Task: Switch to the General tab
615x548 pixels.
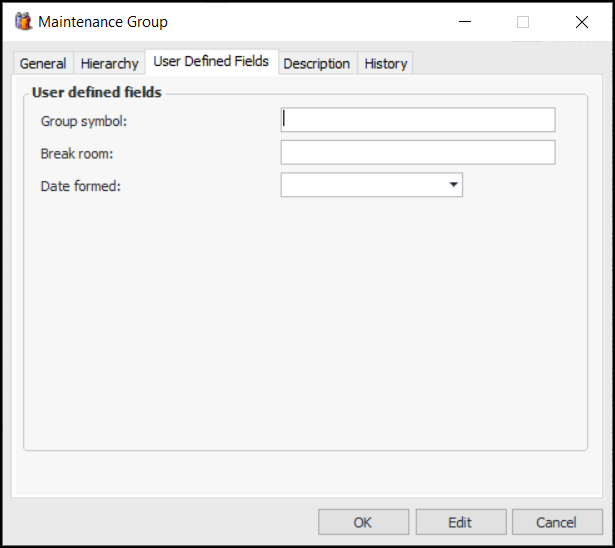Action: coord(43,63)
